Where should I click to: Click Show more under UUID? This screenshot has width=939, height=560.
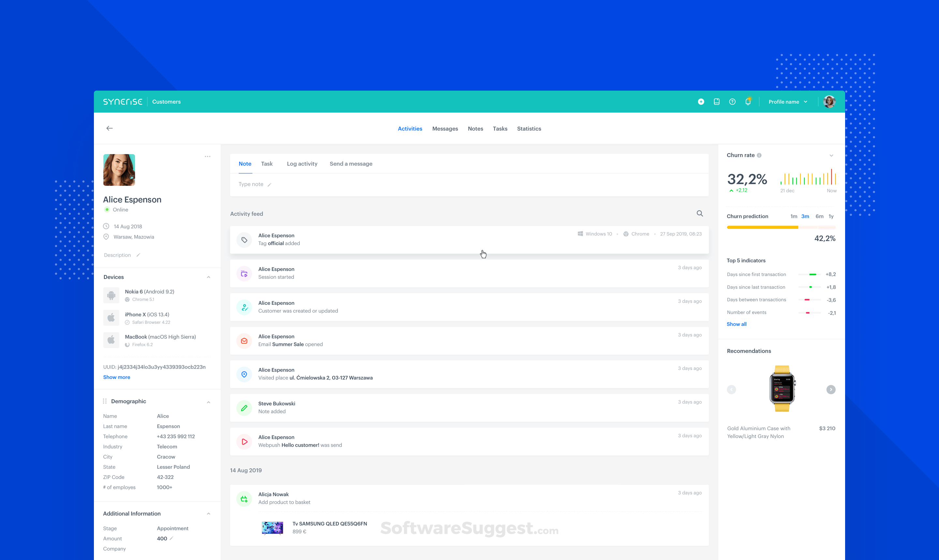pos(117,377)
